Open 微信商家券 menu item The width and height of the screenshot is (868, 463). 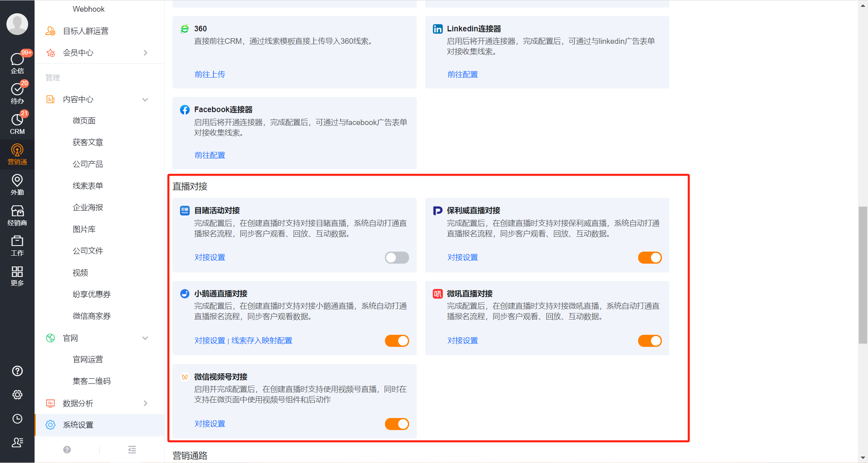92,316
